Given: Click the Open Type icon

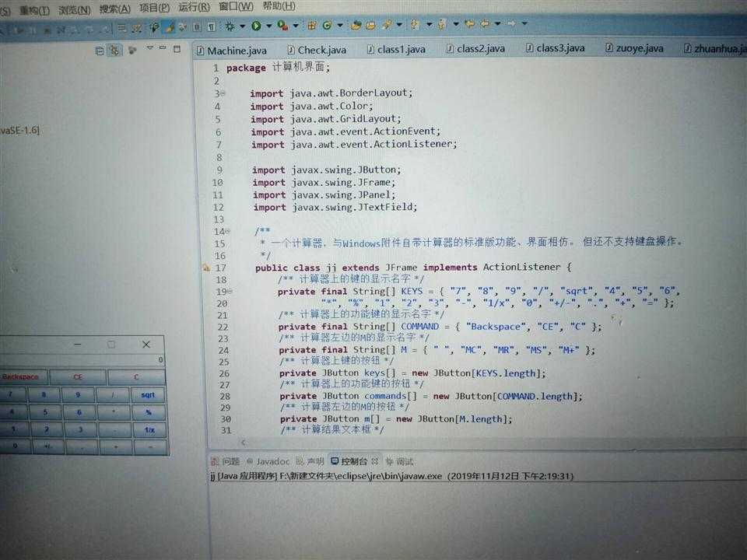Looking at the screenshot, I should (x=356, y=25).
